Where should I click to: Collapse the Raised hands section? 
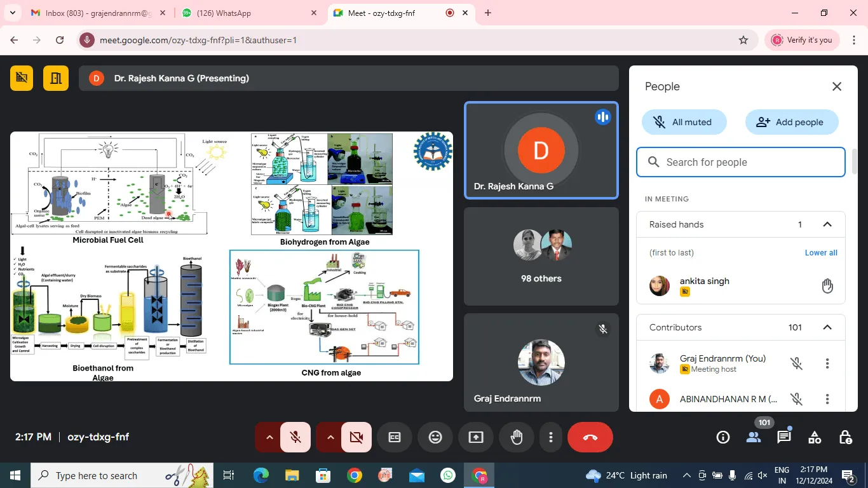[x=827, y=224]
